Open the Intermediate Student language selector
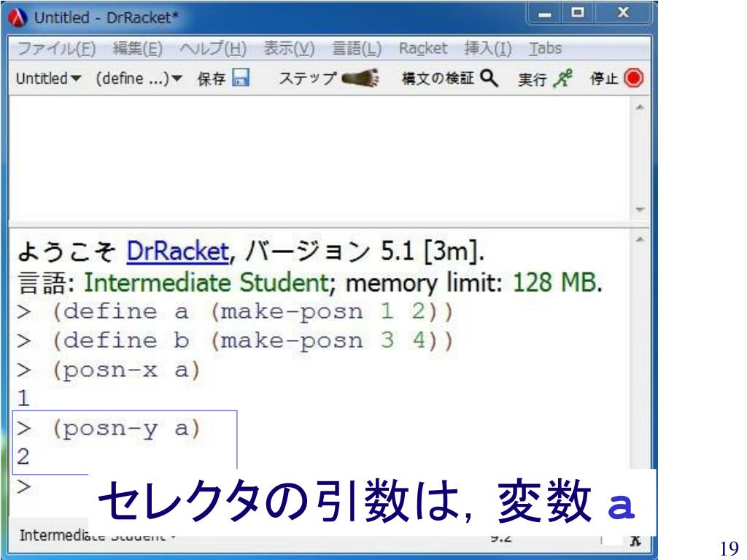This screenshot has width=747, height=560. pos(97,535)
